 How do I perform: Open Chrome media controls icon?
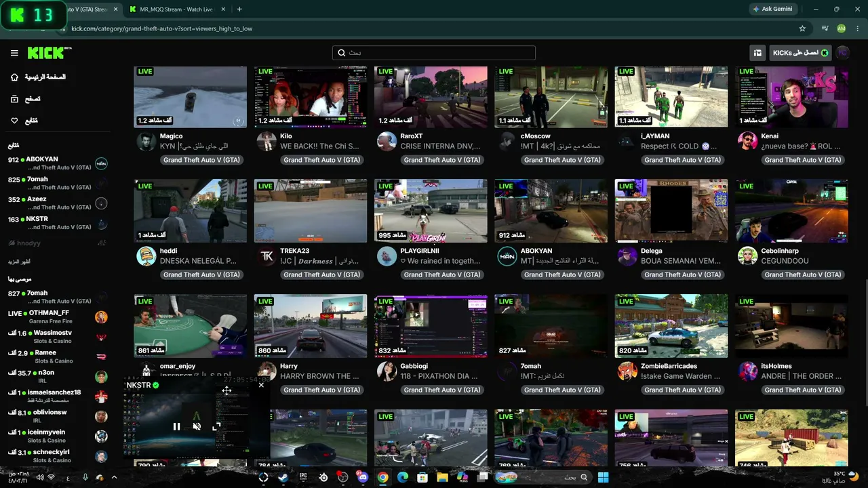pos(825,28)
